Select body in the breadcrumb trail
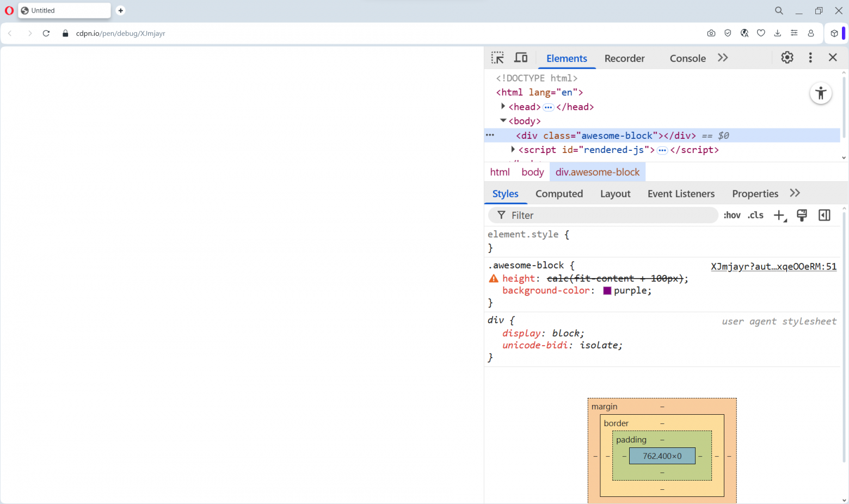Screen dimensions: 849x504 pyautogui.click(x=532, y=172)
